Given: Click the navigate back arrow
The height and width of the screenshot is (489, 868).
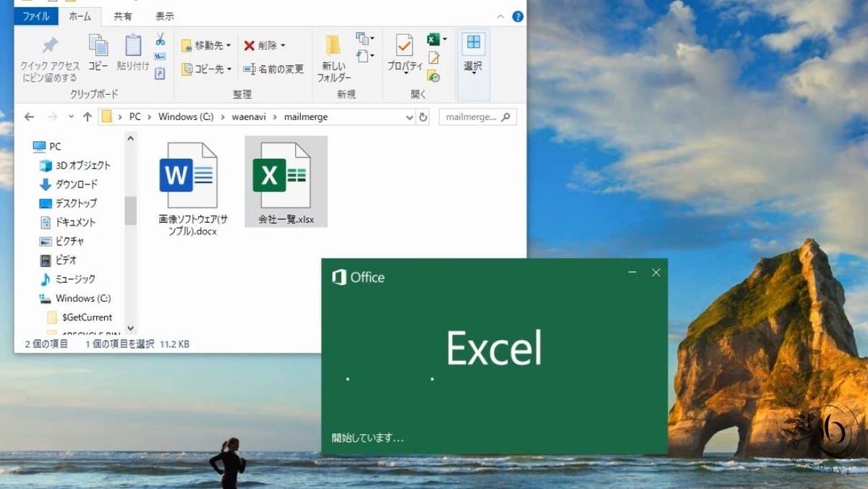Looking at the screenshot, I should [29, 116].
